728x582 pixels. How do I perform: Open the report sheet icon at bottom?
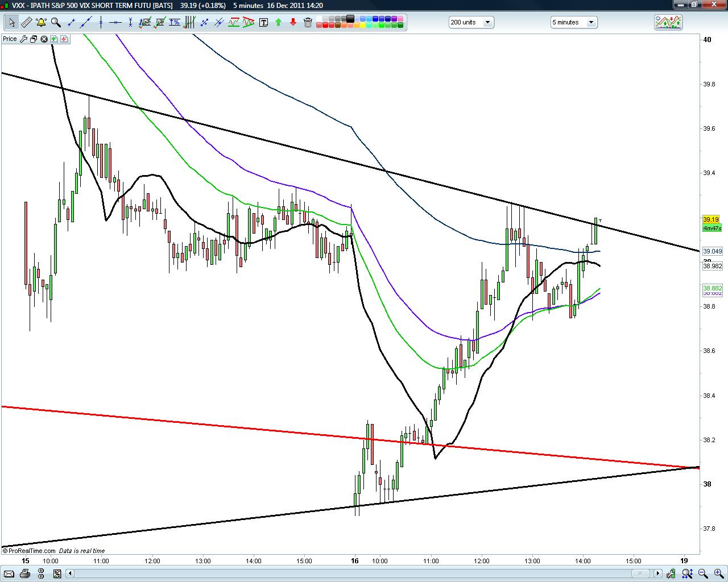point(57,573)
